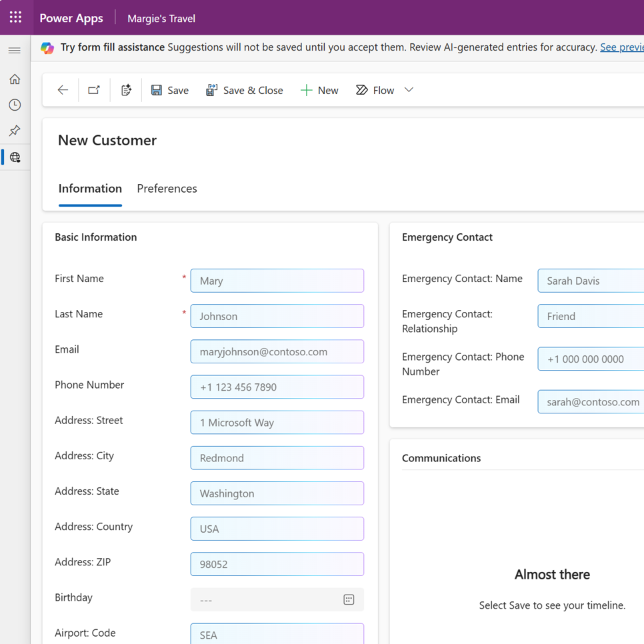This screenshot has height=644, width=644.
Task: Click the Address: ZIP field
Action: (x=277, y=564)
